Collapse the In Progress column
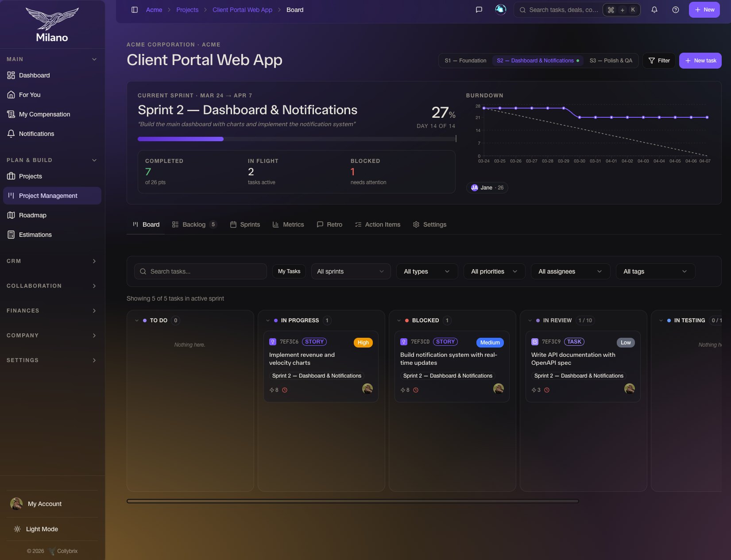The image size is (731, 560). (x=268, y=321)
